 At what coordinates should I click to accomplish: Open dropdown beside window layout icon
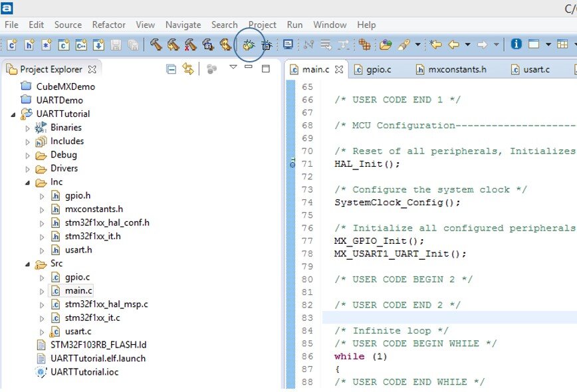(x=548, y=45)
